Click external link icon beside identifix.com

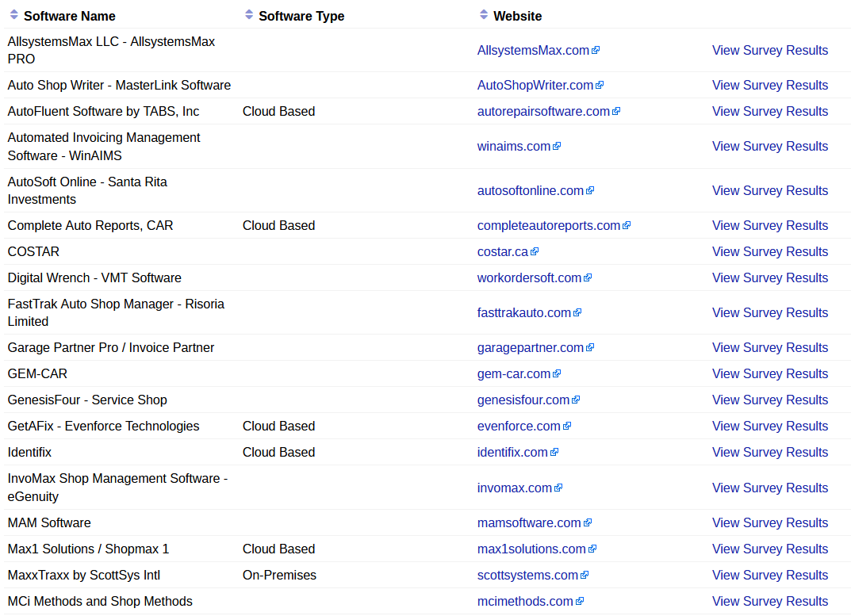[x=554, y=452]
